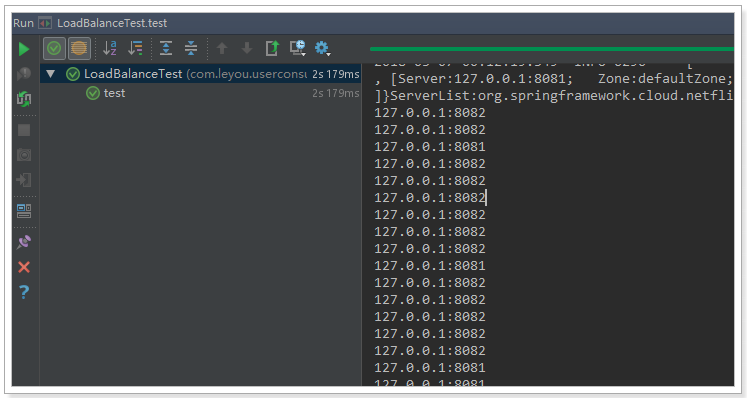Click the Run tool window label
Viewport: 749px width, 398px height.
pos(23,23)
